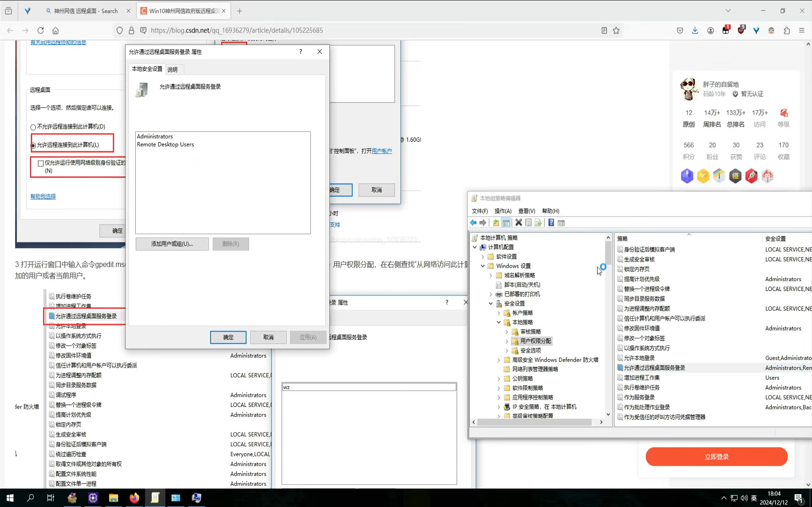This screenshot has width=812, height=507.
Task: Collapse the 本地策略 tree node
Action: tap(499, 322)
